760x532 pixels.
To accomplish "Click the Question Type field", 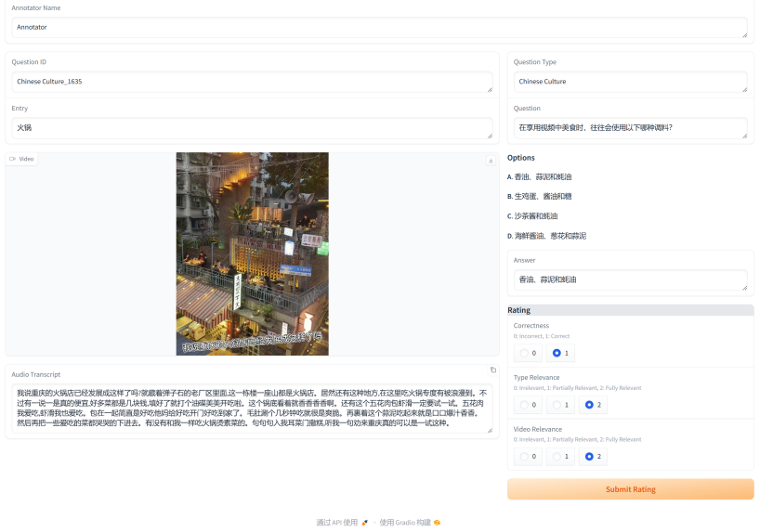I will [631, 82].
